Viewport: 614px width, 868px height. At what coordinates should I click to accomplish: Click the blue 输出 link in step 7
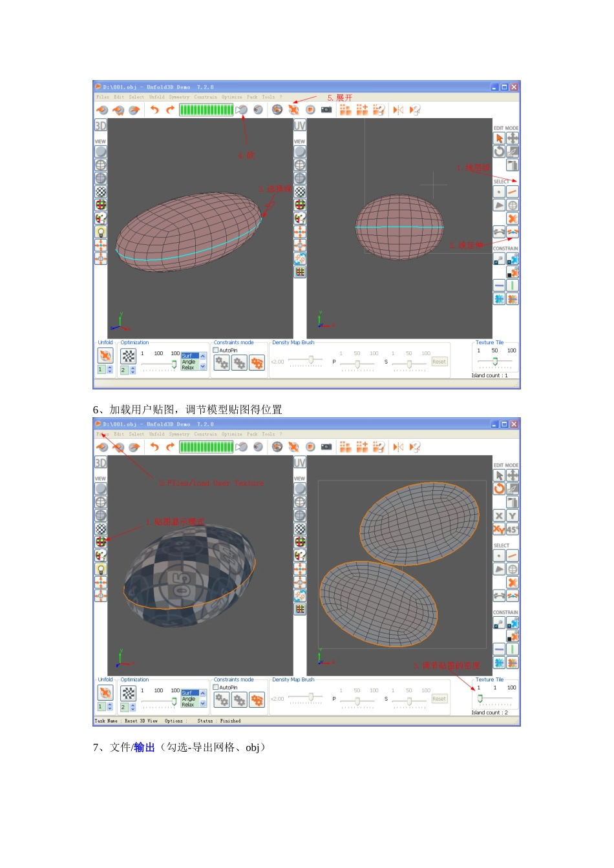tap(145, 747)
